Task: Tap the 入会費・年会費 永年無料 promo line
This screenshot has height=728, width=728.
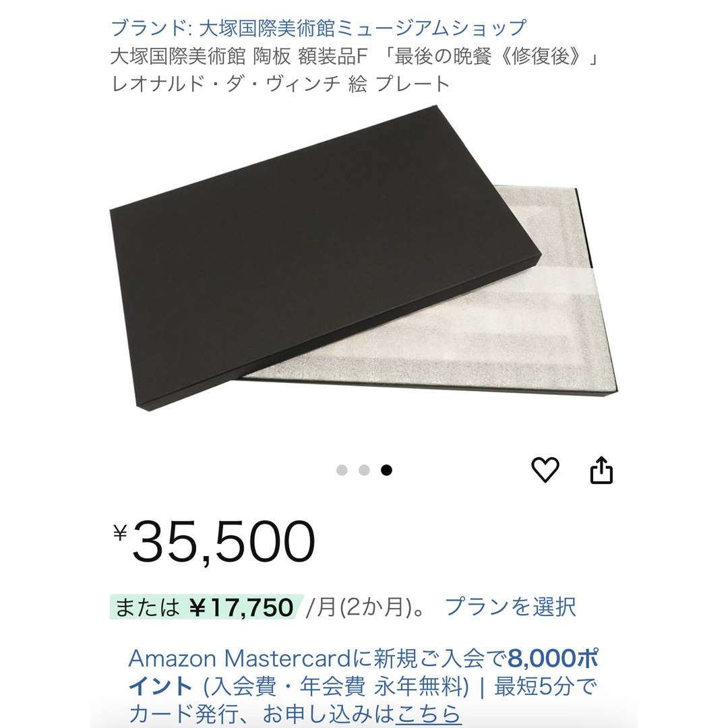Action: coord(336,686)
